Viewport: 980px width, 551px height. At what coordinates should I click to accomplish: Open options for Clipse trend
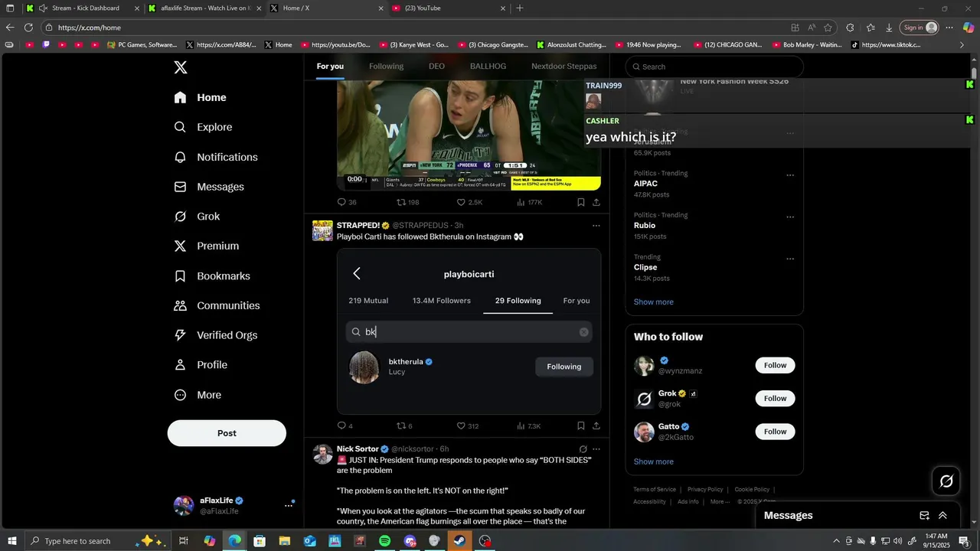[790, 259]
